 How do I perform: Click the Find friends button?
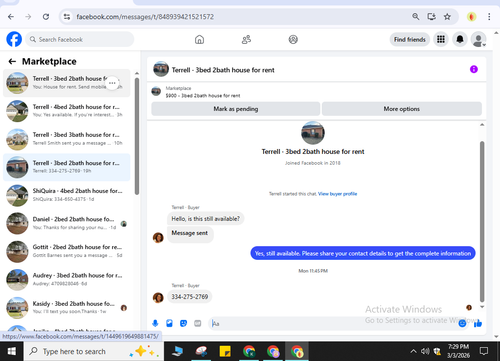(410, 39)
